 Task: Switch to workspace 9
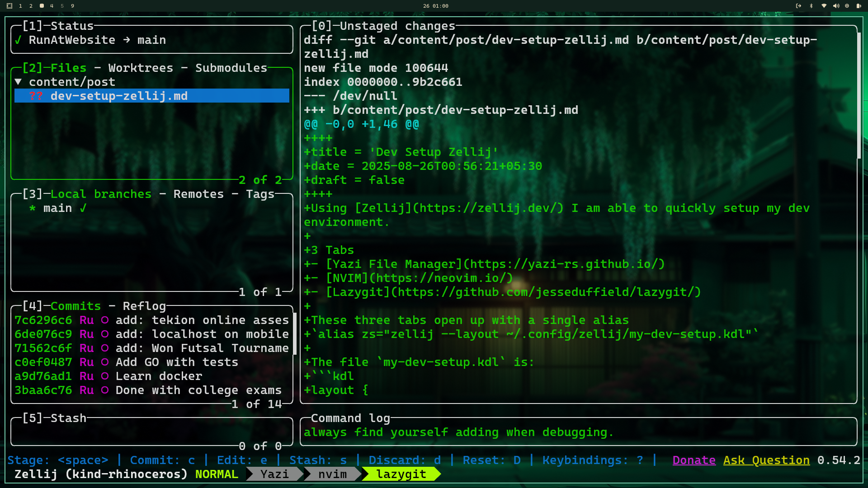click(x=72, y=6)
